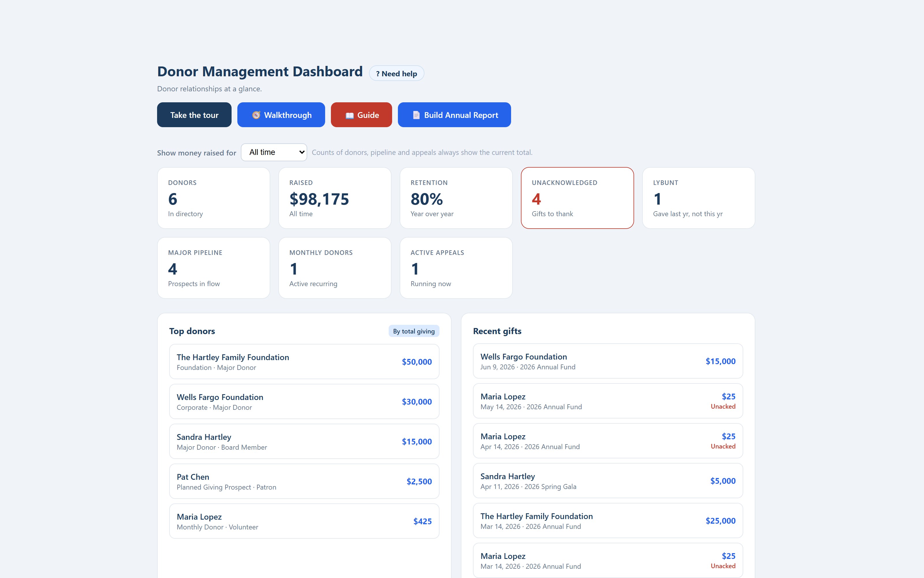Open the Unacknowledged gifts card
The height and width of the screenshot is (578, 924).
pos(577,198)
